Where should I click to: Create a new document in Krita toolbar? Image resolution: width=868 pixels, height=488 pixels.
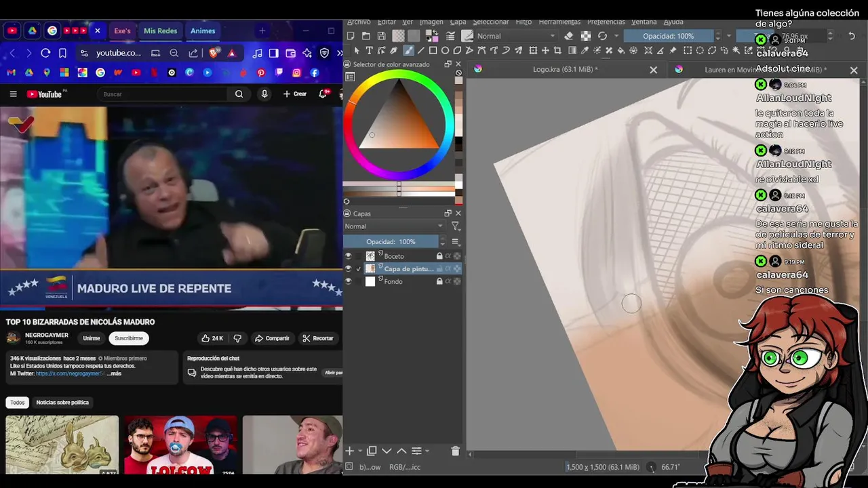click(351, 36)
